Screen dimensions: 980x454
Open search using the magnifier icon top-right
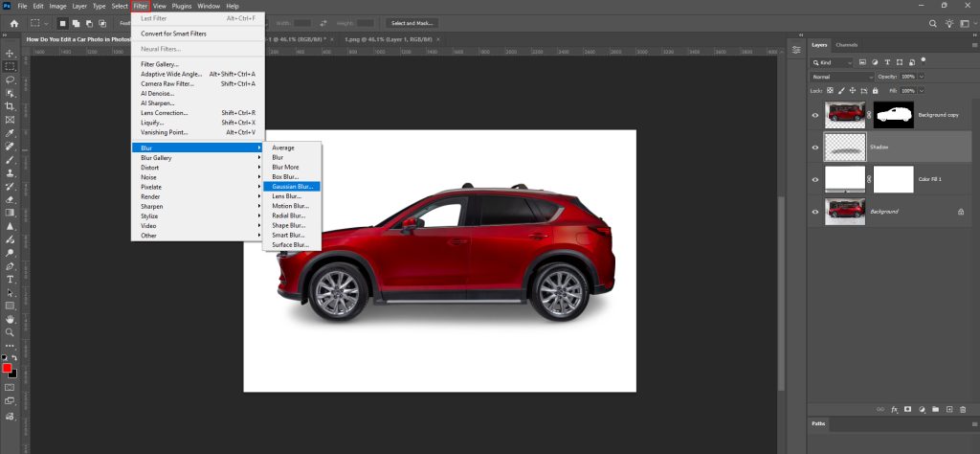[x=934, y=23]
